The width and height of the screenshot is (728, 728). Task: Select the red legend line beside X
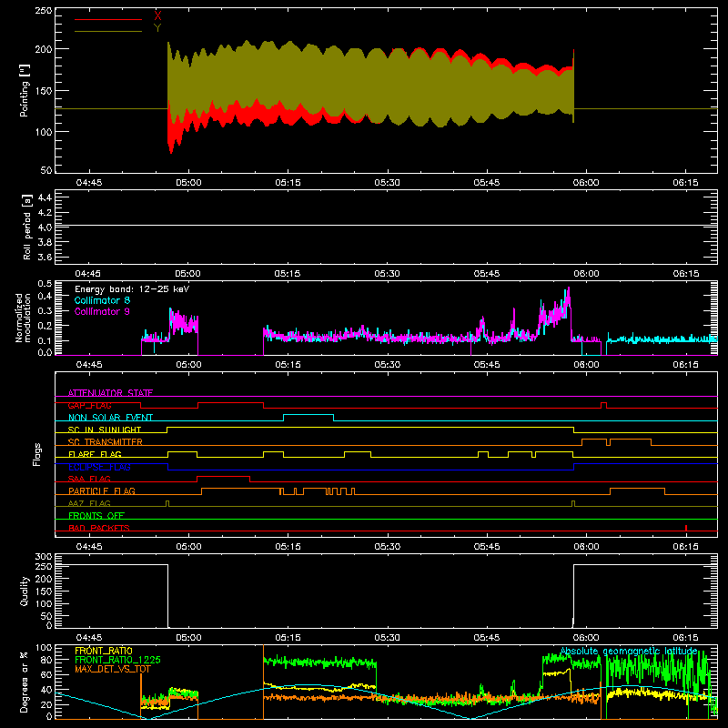pos(108,19)
